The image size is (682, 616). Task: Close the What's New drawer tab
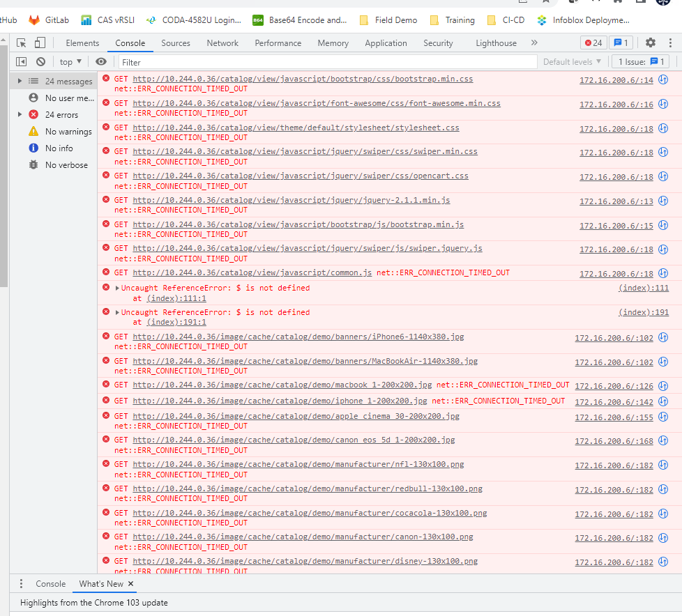(x=130, y=583)
